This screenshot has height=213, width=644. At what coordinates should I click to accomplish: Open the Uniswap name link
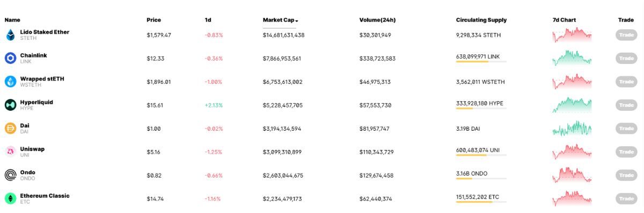point(32,149)
